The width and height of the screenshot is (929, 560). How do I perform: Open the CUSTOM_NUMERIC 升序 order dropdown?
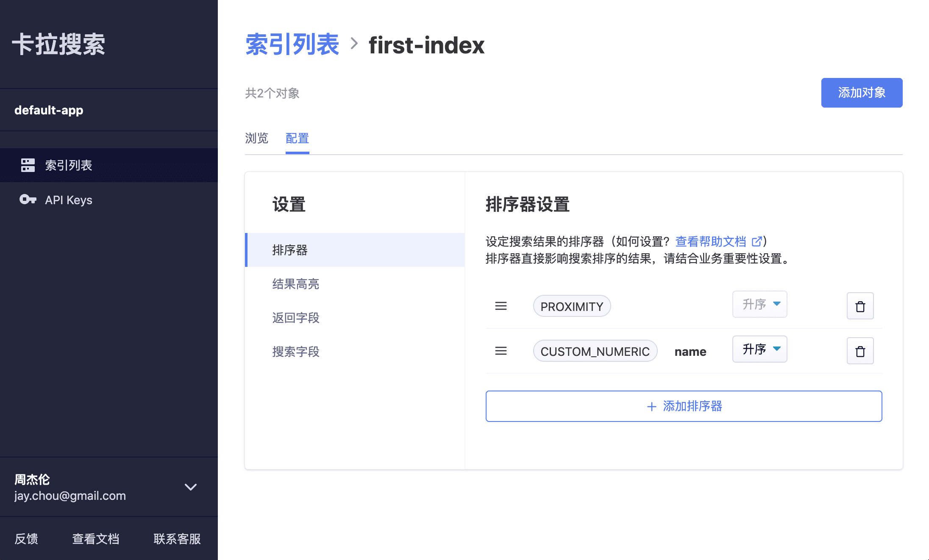(759, 349)
